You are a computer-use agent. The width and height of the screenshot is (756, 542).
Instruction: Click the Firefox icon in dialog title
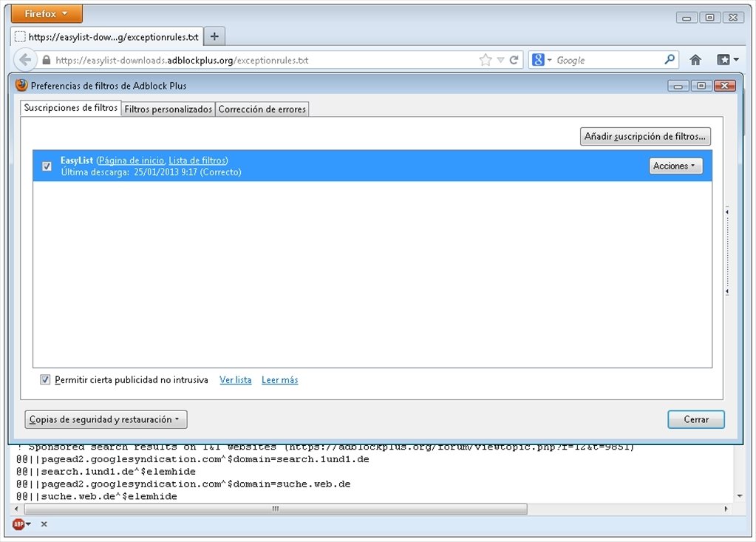point(21,85)
